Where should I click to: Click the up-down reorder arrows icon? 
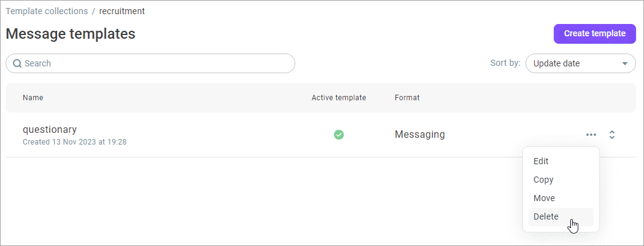tap(612, 135)
